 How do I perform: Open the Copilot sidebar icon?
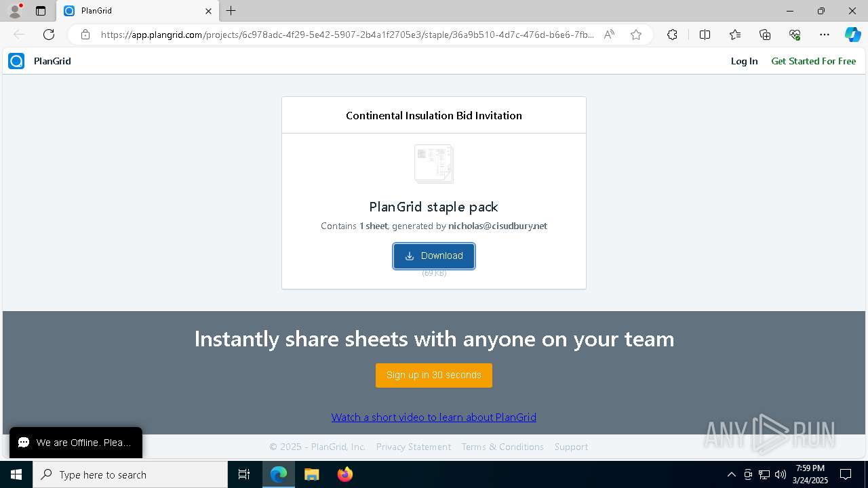coord(852,35)
